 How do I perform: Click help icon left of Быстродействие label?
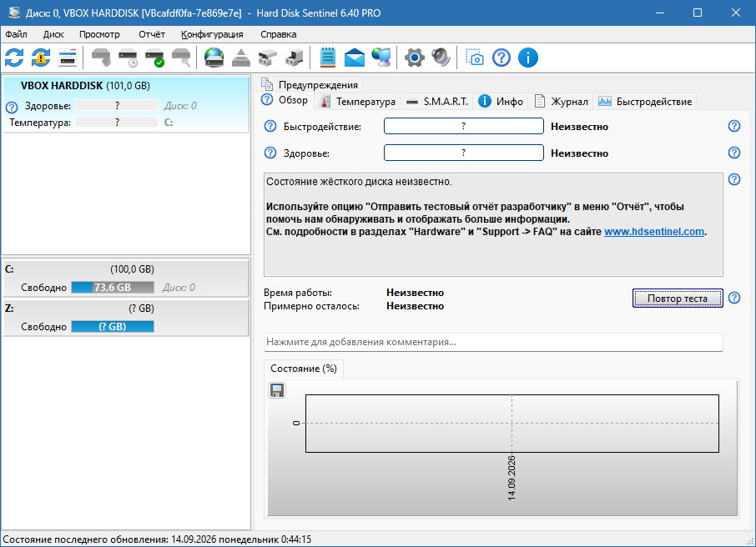click(x=270, y=126)
